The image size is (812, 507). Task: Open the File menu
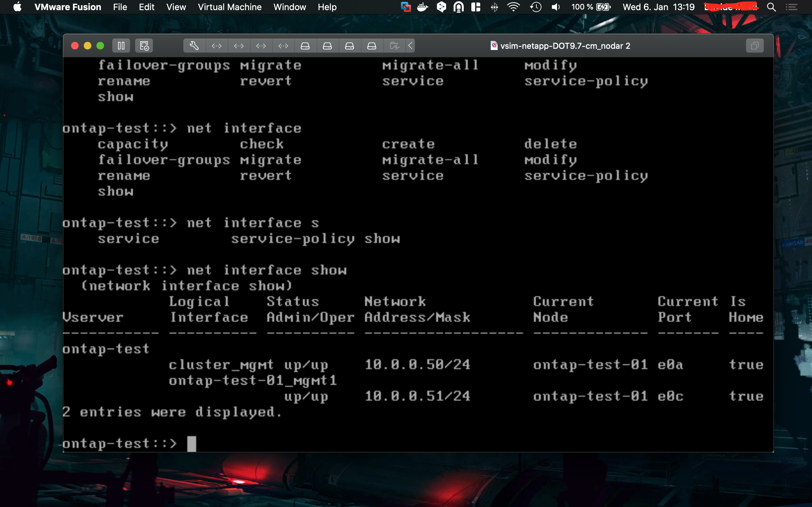[120, 7]
